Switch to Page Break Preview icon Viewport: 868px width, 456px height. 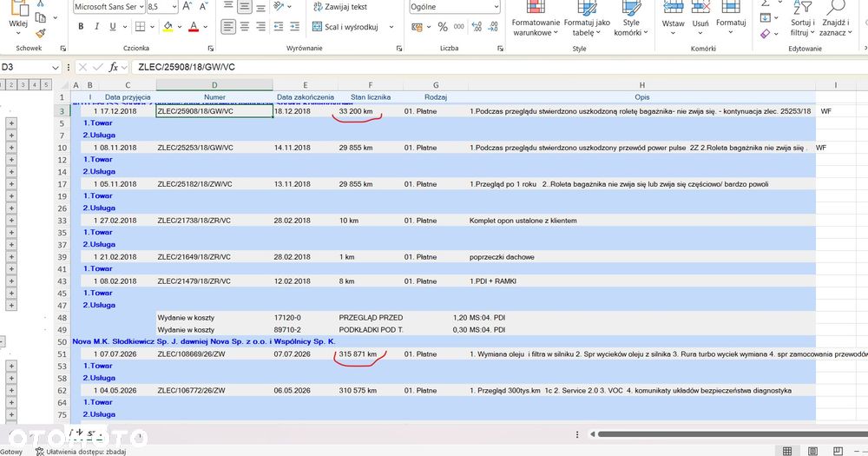pos(838,451)
